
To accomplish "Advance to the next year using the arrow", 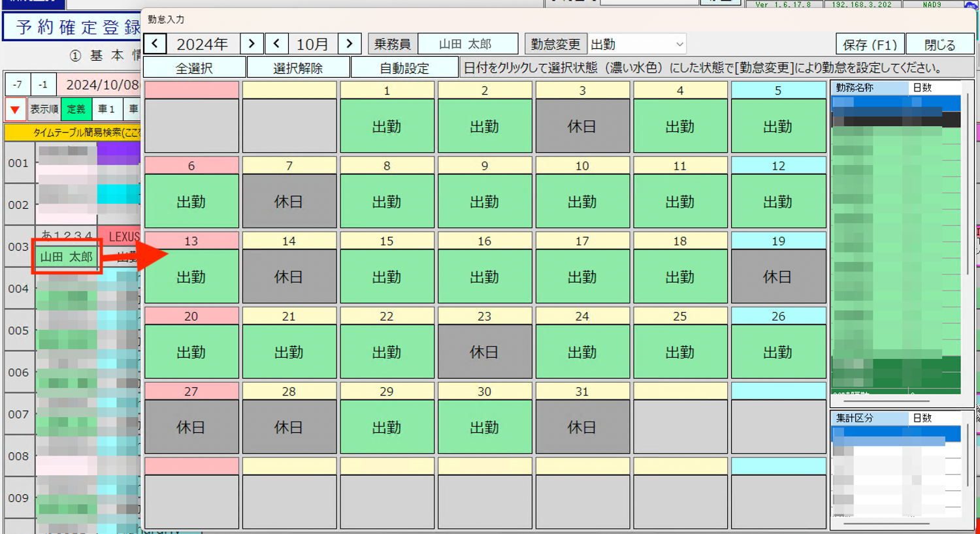I will [x=252, y=44].
